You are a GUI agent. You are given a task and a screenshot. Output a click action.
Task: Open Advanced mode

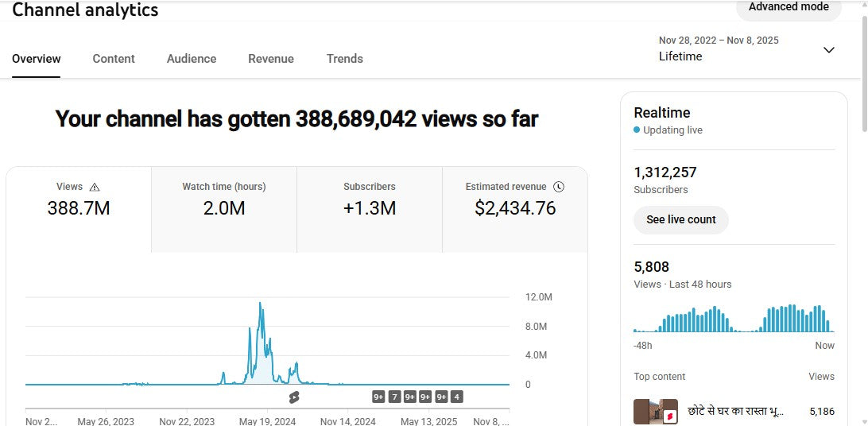click(788, 7)
